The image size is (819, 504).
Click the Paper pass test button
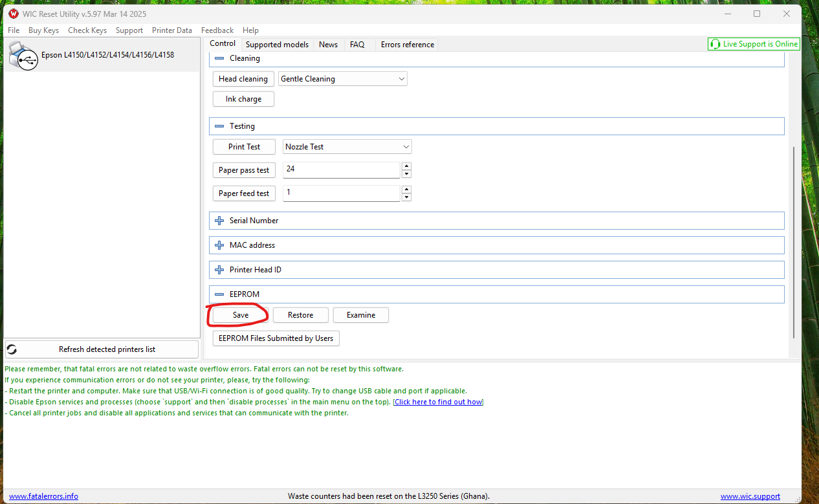coord(244,170)
